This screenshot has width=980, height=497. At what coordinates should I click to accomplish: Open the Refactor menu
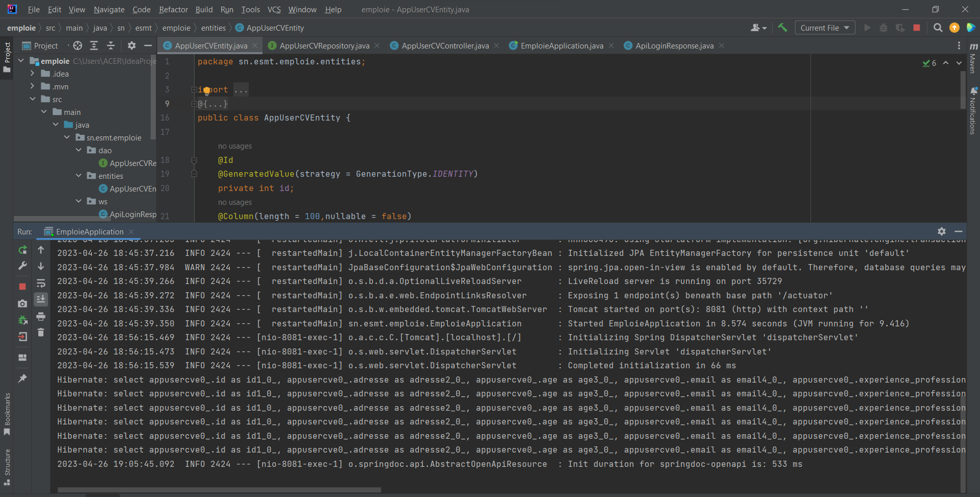tap(173, 9)
